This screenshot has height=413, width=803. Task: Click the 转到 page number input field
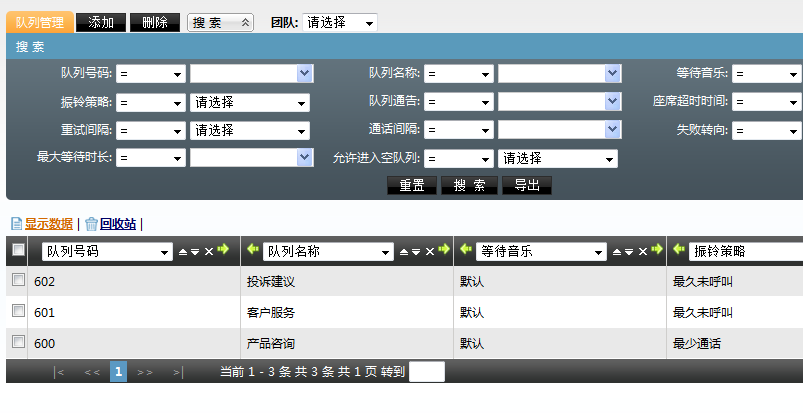click(427, 372)
